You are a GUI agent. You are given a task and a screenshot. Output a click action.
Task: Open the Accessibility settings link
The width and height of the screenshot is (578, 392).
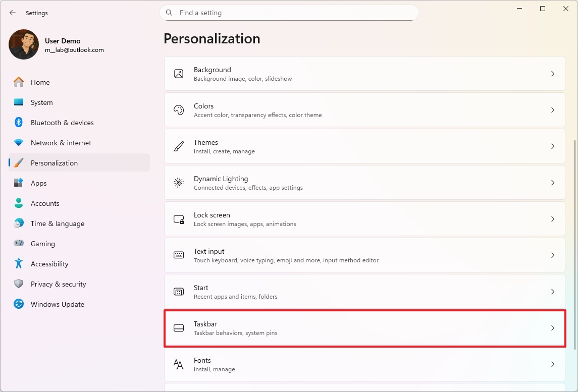coord(49,264)
